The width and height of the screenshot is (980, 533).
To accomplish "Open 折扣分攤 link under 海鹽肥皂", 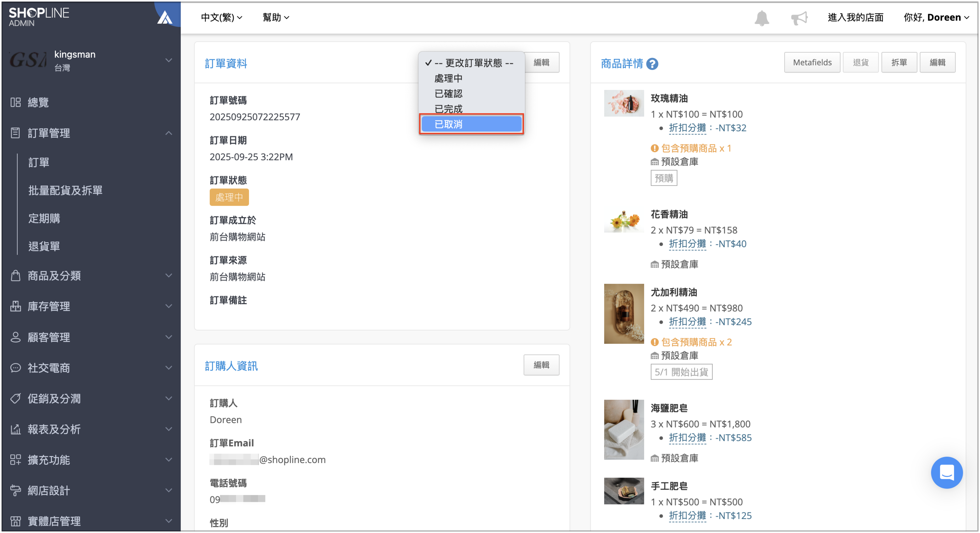I will tap(687, 438).
